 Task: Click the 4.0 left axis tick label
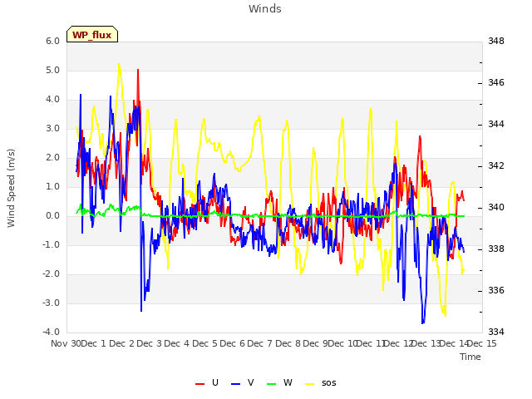click(52, 100)
